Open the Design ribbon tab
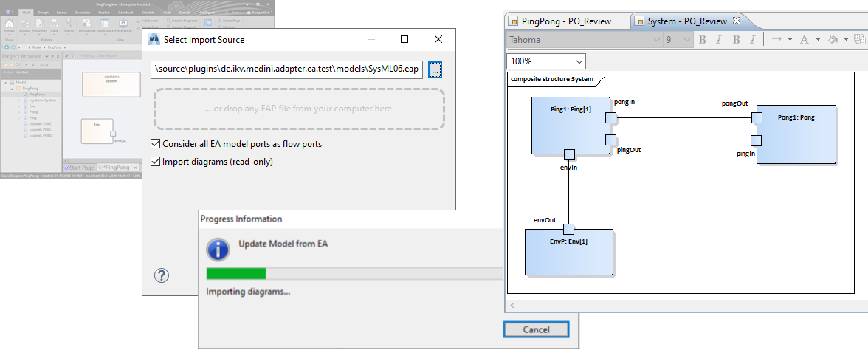 tap(43, 13)
